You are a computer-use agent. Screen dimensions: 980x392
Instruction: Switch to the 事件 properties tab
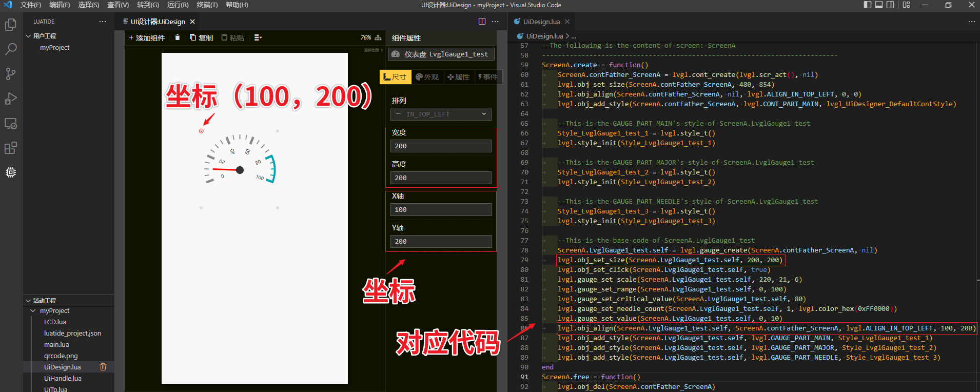click(487, 77)
